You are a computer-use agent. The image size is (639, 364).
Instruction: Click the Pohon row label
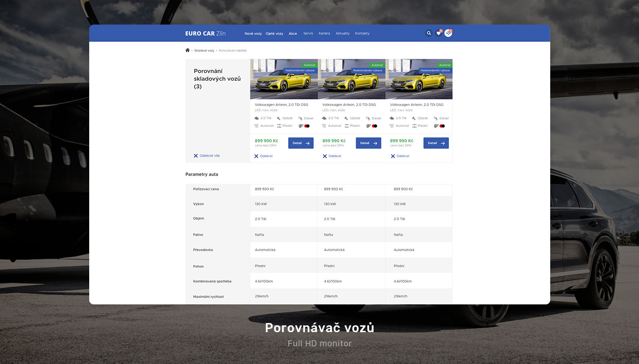pyautogui.click(x=198, y=267)
